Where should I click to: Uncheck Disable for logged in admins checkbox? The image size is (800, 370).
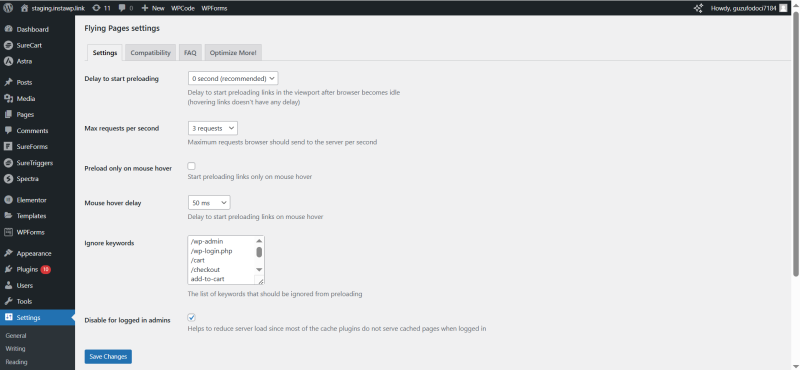tap(192, 317)
